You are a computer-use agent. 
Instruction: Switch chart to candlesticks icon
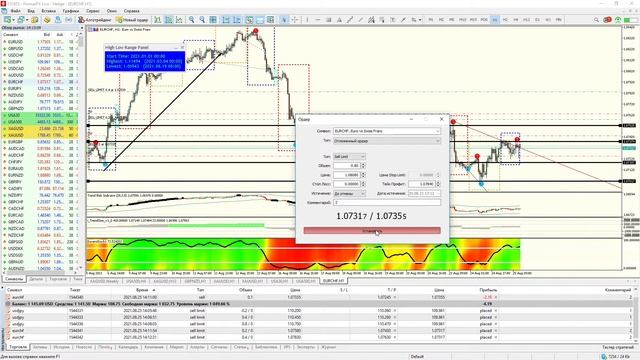click(x=168, y=20)
